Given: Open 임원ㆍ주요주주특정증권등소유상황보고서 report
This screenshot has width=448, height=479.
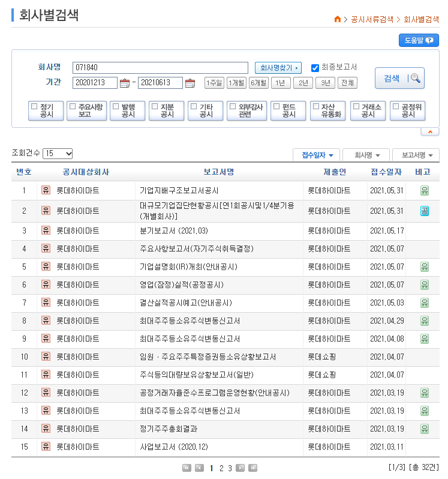Looking at the screenshot, I should pos(208,357).
